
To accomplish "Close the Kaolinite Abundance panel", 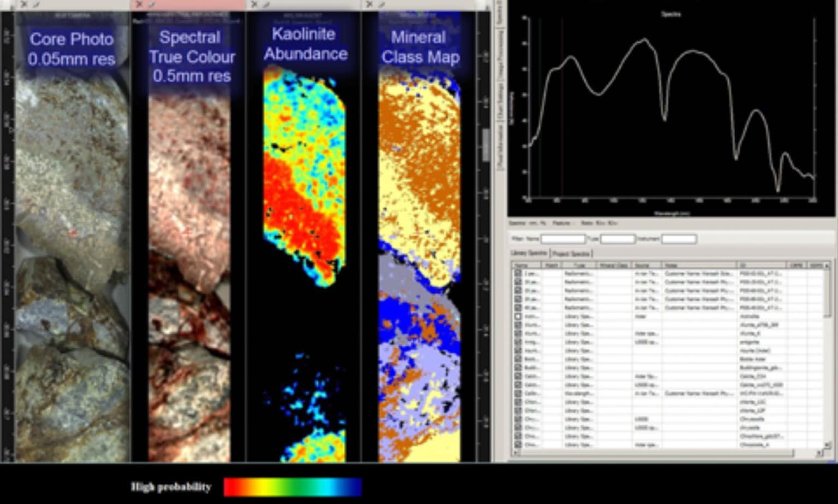I will coord(254,4).
